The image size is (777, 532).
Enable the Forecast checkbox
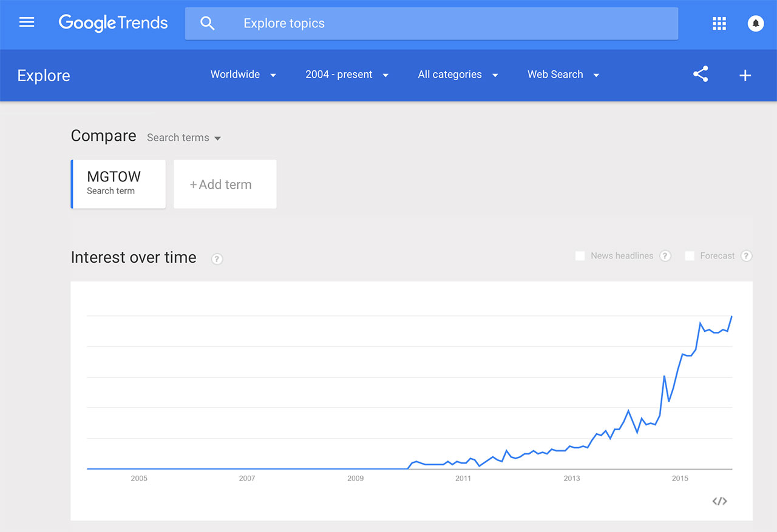pyautogui.click(x=690, y=256)
